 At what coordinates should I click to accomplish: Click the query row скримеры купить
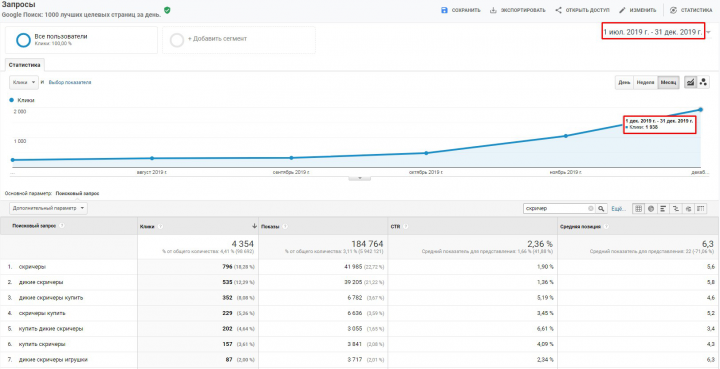click(x=42, y=313)
